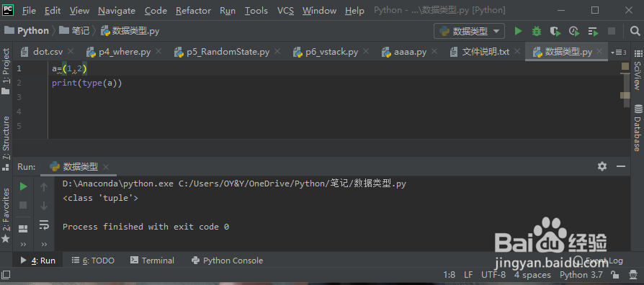Click 数据类型.py breadcrumb in navigation bar
Screen dimensions: 644x285
coord(130,31)
